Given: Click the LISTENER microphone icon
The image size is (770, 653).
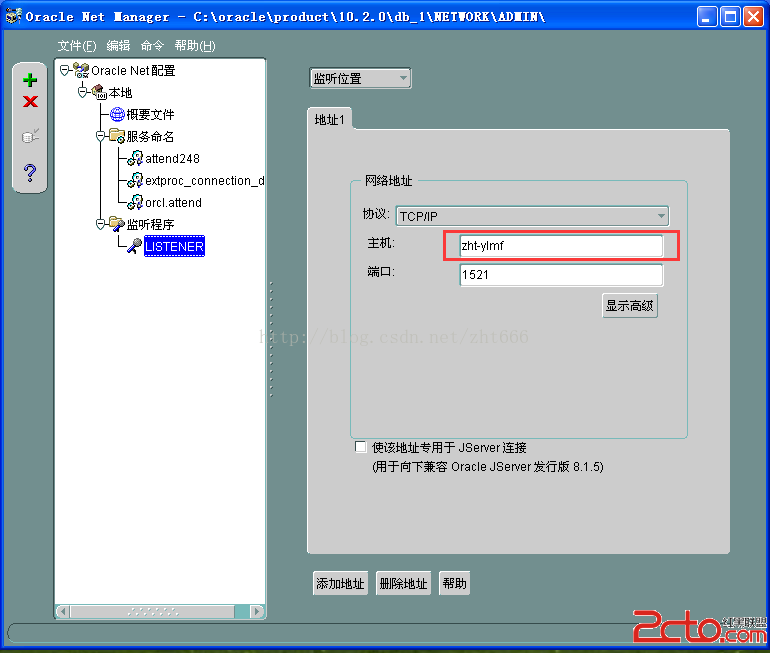Looking at the screenshot, I should click(135, 246).
